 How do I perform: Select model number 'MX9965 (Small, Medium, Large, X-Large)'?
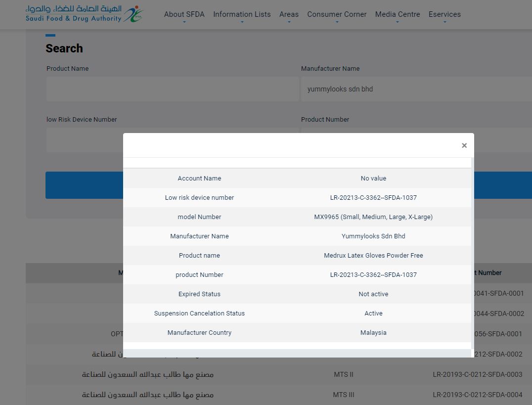coord(373,217)
